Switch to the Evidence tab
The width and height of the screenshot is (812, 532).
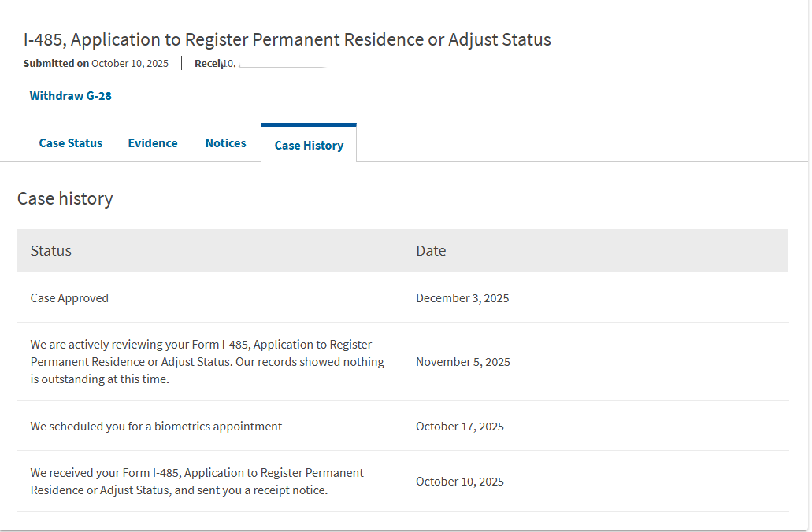coord(153,143)
